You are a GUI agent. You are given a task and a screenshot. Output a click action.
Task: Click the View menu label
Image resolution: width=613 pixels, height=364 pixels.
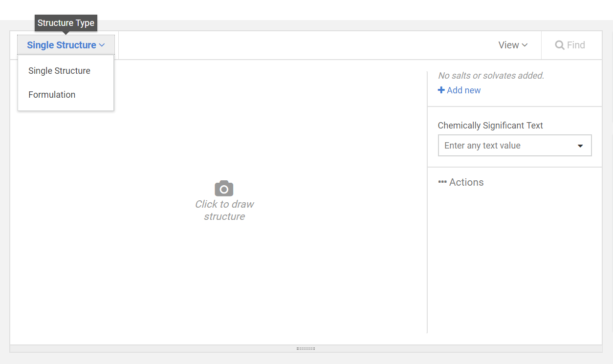tap(508, 45)
